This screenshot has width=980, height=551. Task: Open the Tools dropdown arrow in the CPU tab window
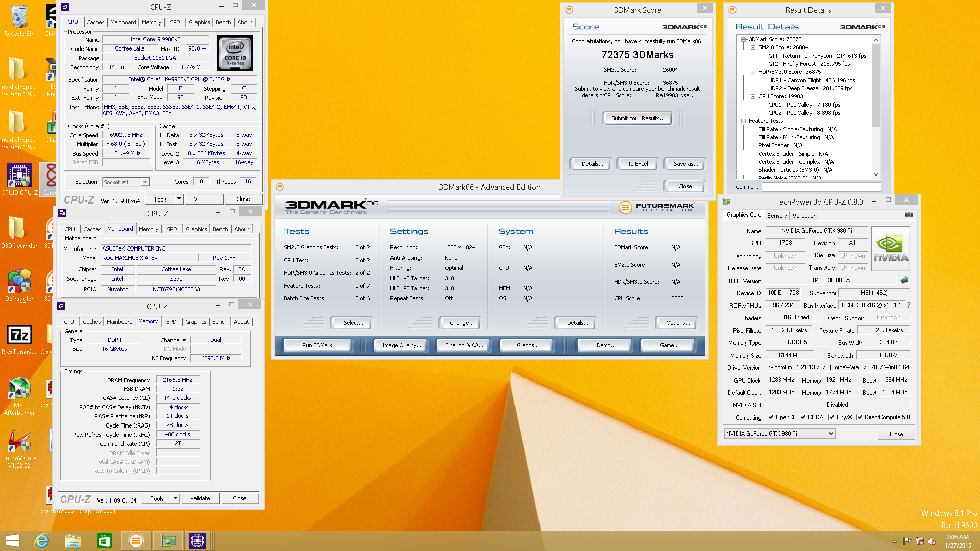click(179, 199)
